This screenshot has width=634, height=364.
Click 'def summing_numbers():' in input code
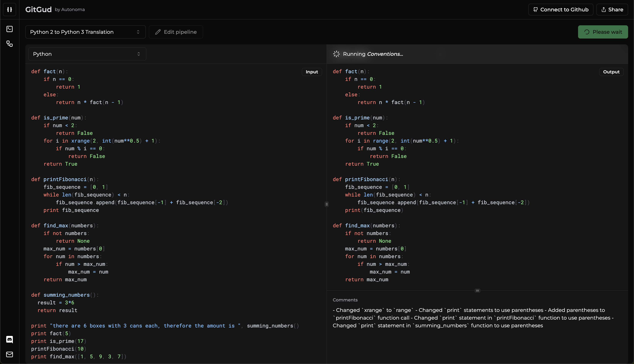[65, 295]
